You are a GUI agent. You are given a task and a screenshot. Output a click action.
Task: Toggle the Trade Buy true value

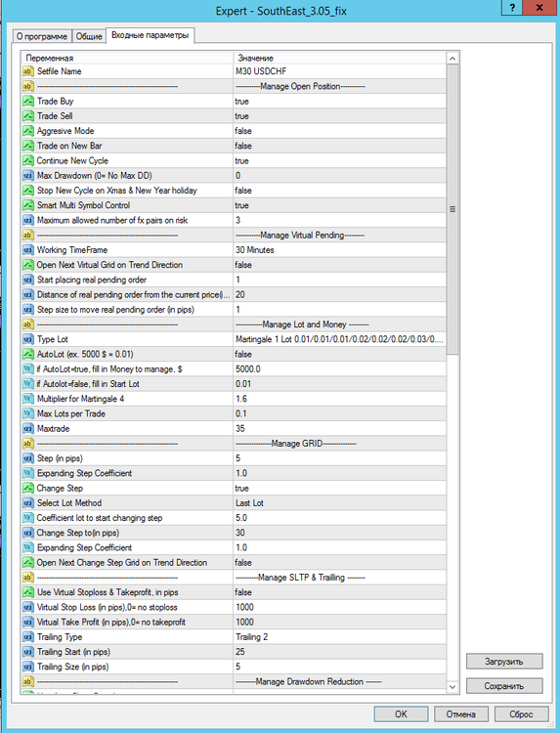pyautogui.click(x=339, y=101)
